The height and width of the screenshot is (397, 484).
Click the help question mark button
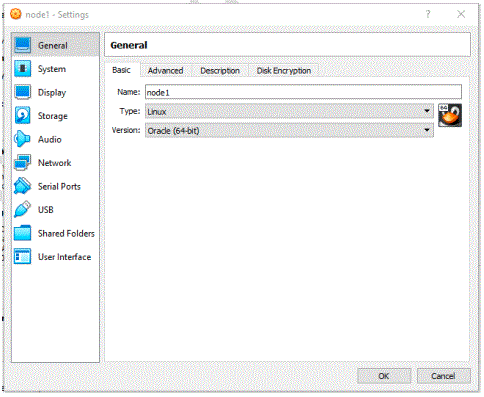click(428, 14)
